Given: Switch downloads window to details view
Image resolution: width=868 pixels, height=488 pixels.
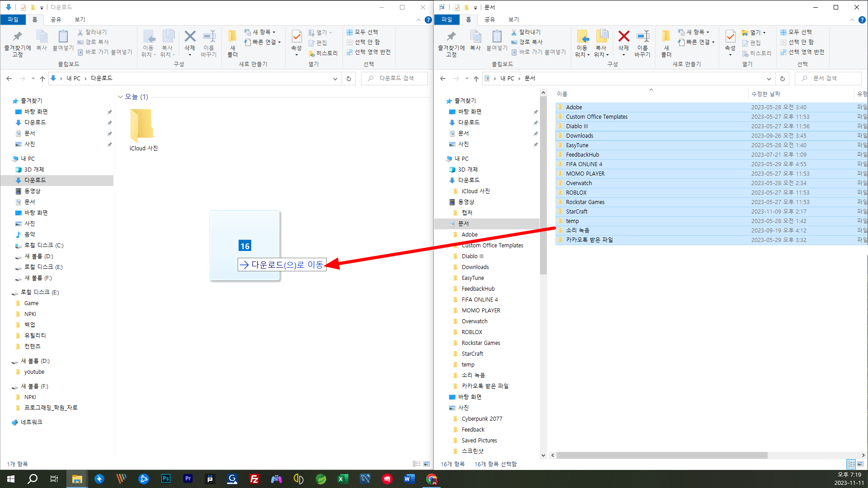Looking at the screenshot, I should (416, 464).
